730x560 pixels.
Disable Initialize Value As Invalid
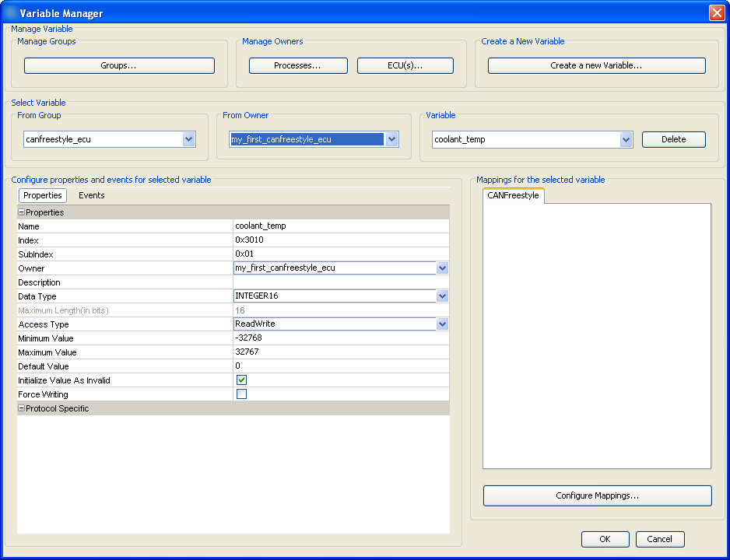pyautogui.click(x=241, y=380)
